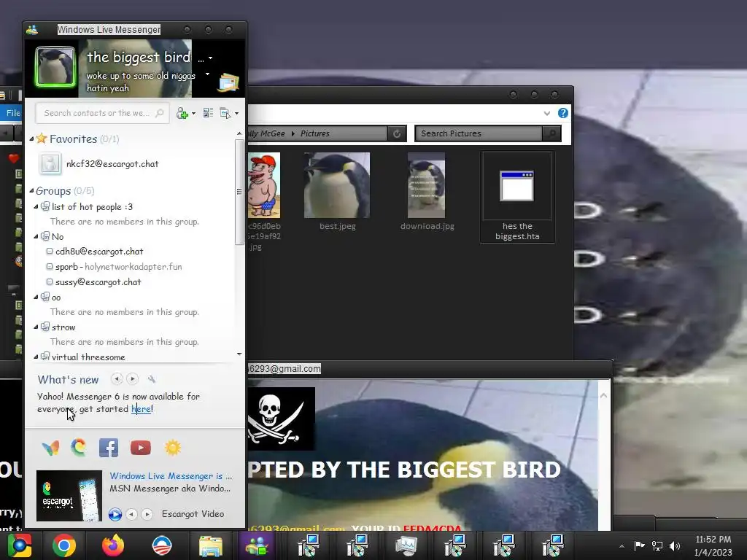This screenshot has width=747, height=560.
Task: Click the contact list layout icon
Action: [x=208, y=113]
